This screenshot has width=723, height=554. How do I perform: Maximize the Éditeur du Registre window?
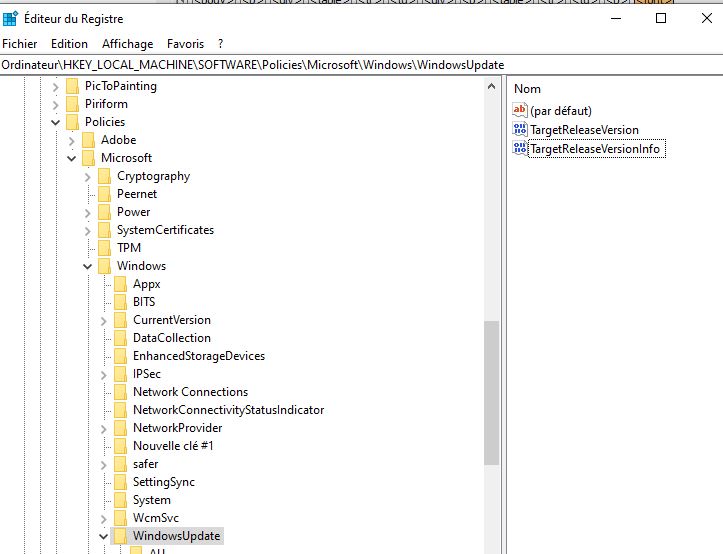(x=661, y=18)
